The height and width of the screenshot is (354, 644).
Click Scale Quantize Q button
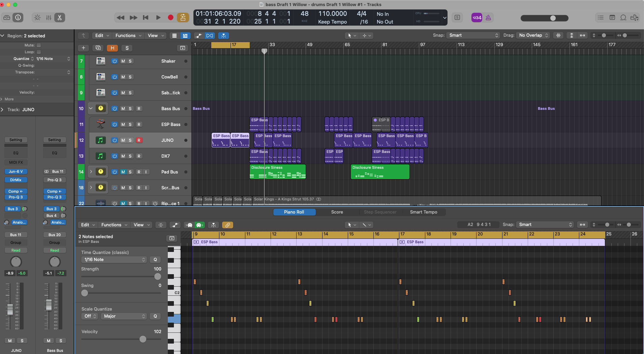pyautogui.click(x=155, y=316)
